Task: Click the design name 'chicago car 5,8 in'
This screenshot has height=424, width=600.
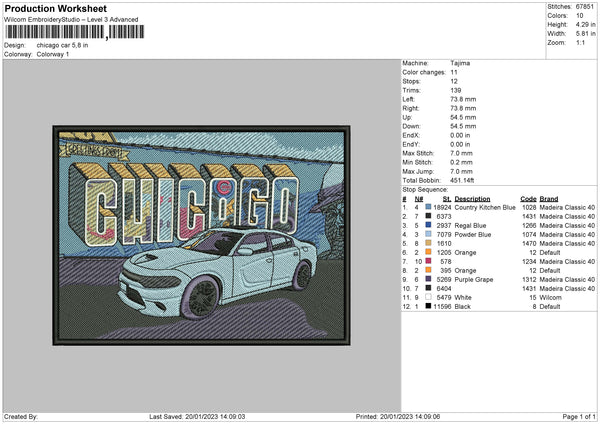Action: [x=62, y=45]
